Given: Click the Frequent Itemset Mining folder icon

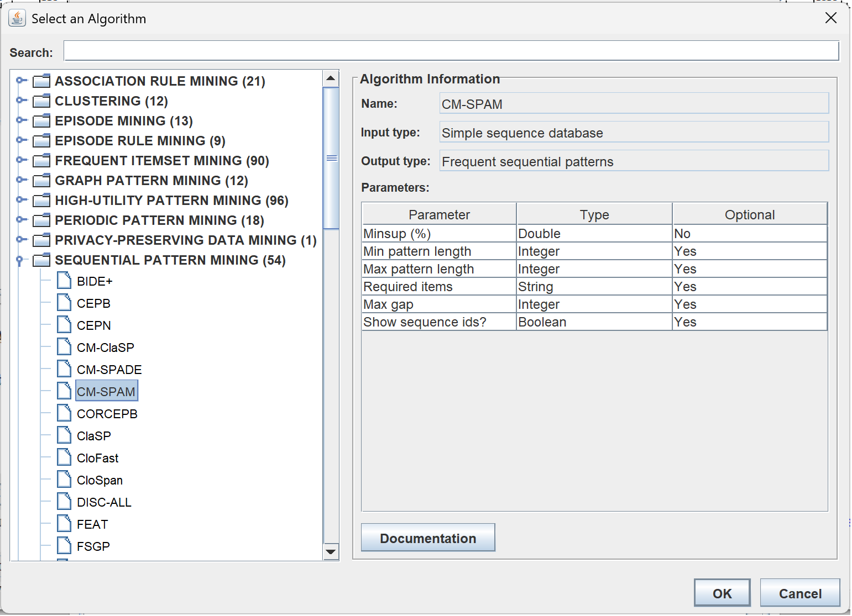Looking at the screenshot, I should pos(41,161).
